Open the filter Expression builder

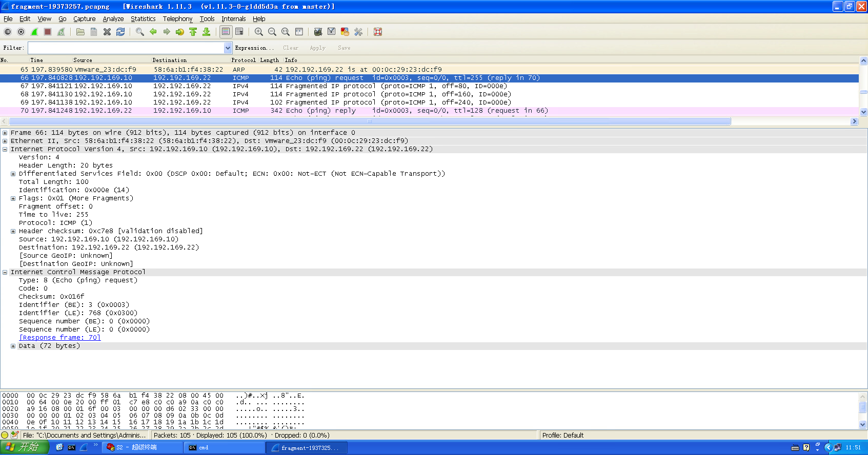pos(254,48)
